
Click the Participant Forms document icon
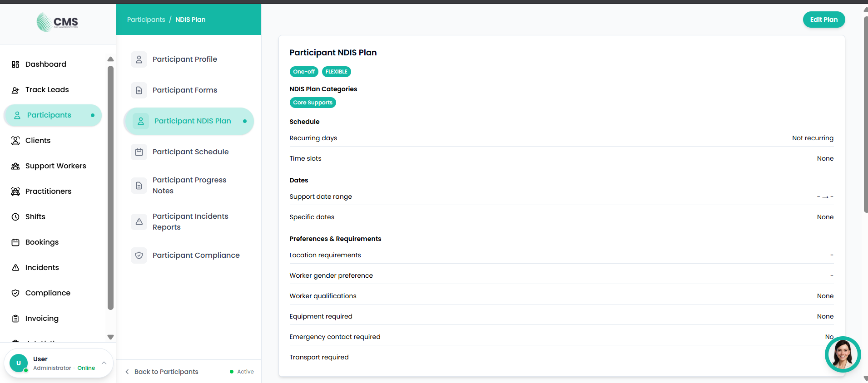pyautogui.click(x=139, y=90)
